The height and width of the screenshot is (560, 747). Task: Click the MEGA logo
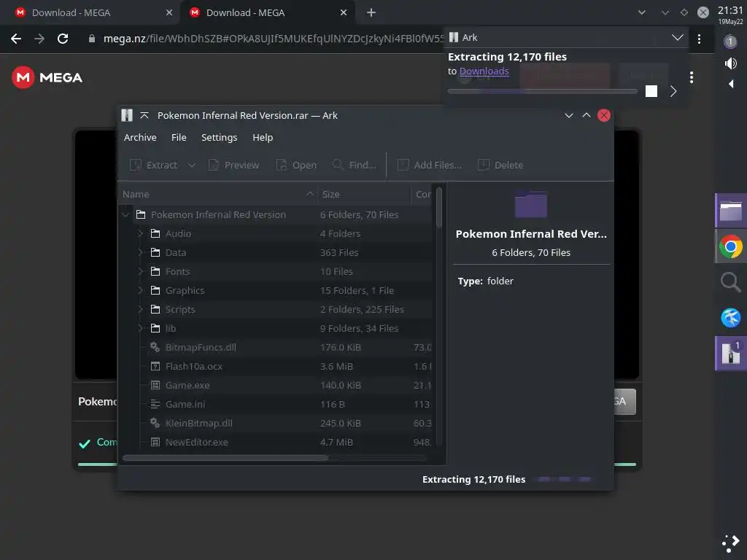pyautogui.click(x=47, y=77)
